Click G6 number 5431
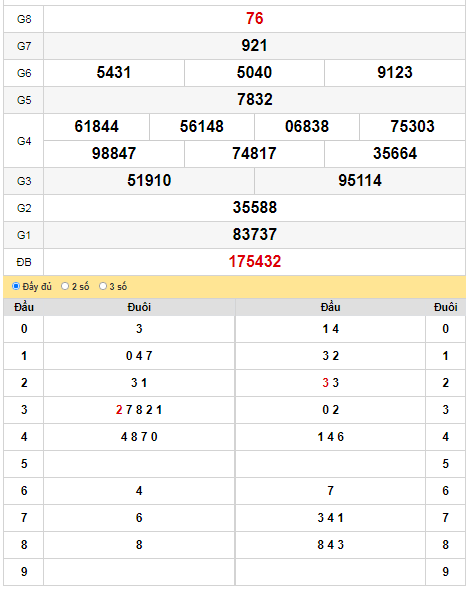469x589 pixels. tap(114, 72)
